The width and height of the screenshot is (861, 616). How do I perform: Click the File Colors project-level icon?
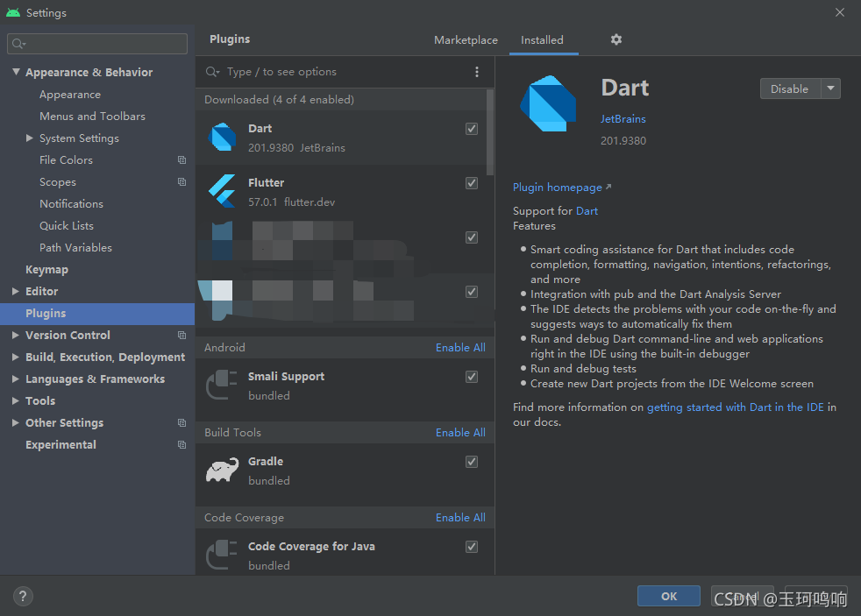181,160
